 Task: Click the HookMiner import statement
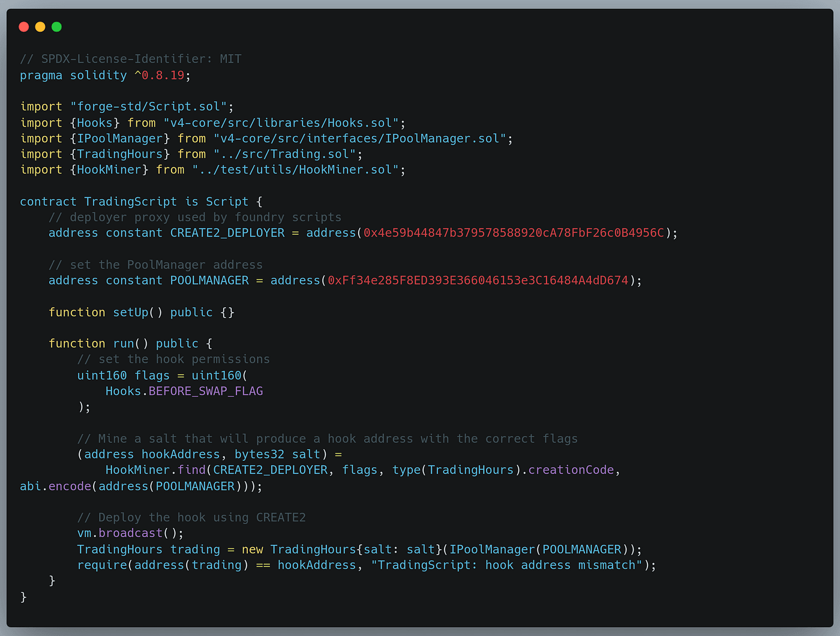click(212, 169)
